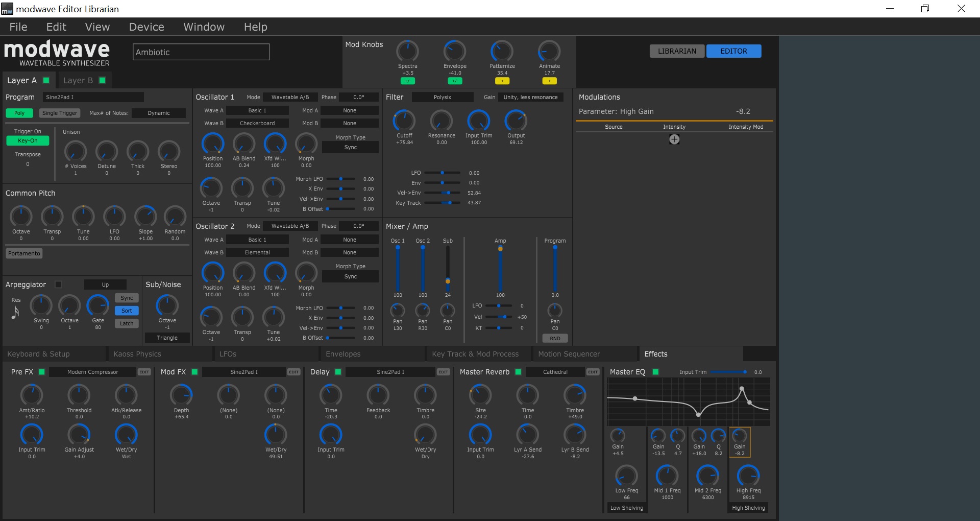Open the Modern Compressor EDIT panel
This screenshot has width=980, height=521.
click(x=144, y=372)
